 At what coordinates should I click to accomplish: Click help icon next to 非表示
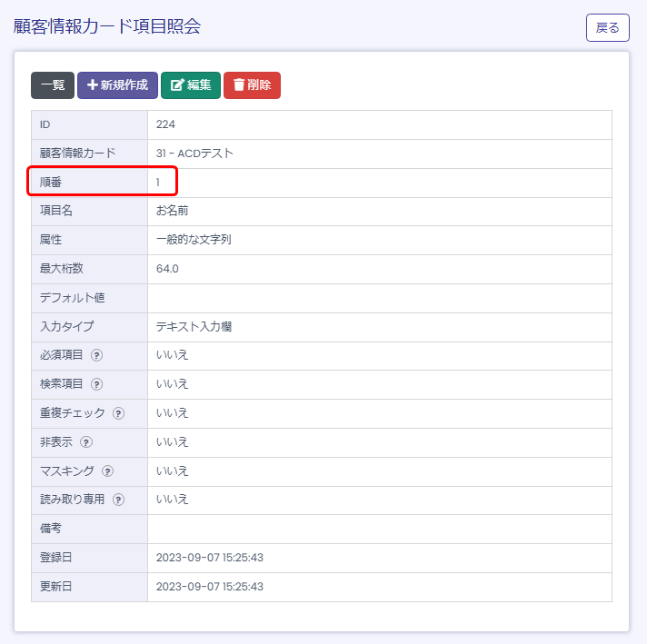click(x=86, y=442)
